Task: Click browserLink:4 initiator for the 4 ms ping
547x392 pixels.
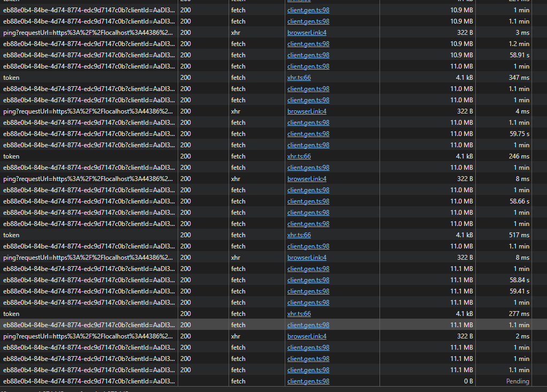Action: tap(307, 111)
